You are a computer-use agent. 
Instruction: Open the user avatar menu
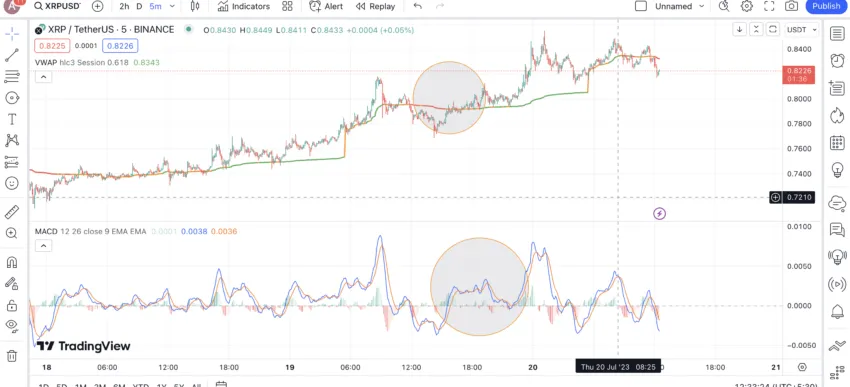tap(12, 6)
